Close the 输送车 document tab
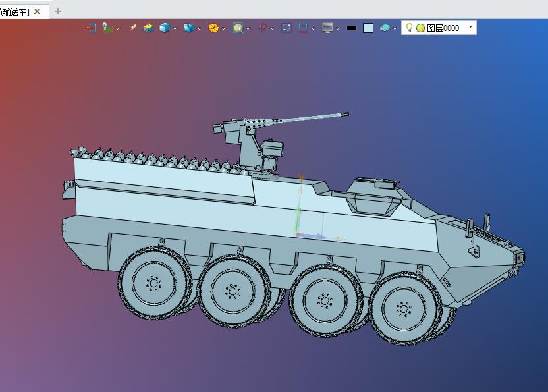 37,11
